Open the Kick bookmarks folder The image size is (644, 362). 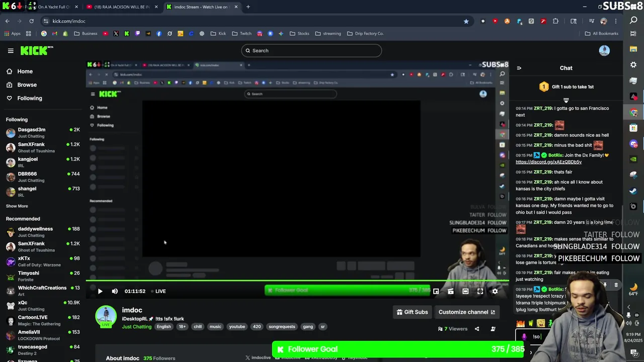[x=218, y=34]
